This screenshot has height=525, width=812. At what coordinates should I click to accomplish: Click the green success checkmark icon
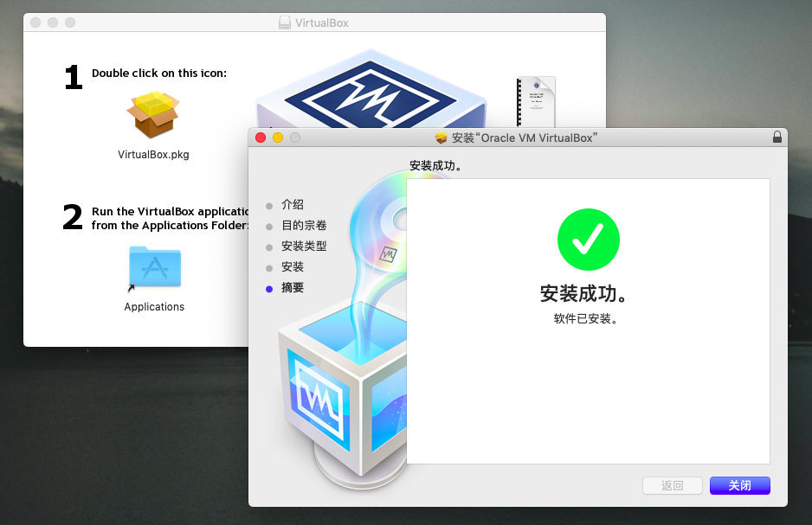coord(589,240)
